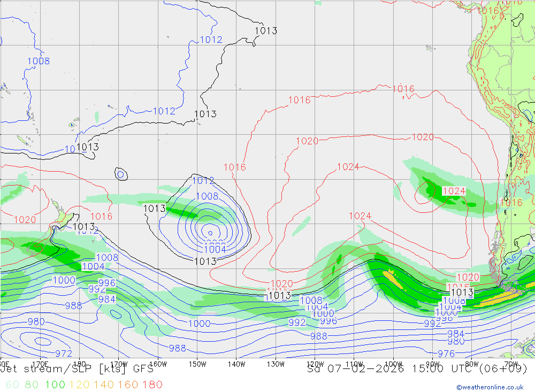This screenshot has height=392, width=535.
Task: Click the 170E longitude label
Action: click(40, 364)
